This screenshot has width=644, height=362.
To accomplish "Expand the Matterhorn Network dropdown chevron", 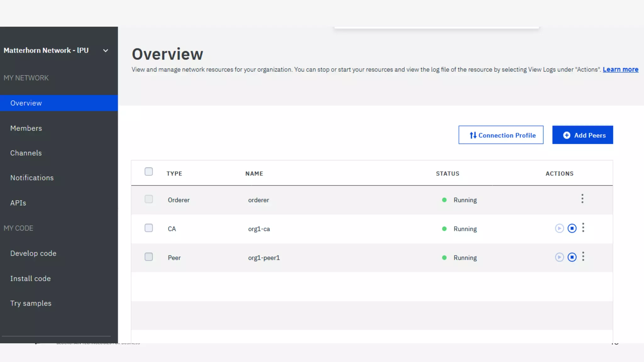I will (106, 51).
